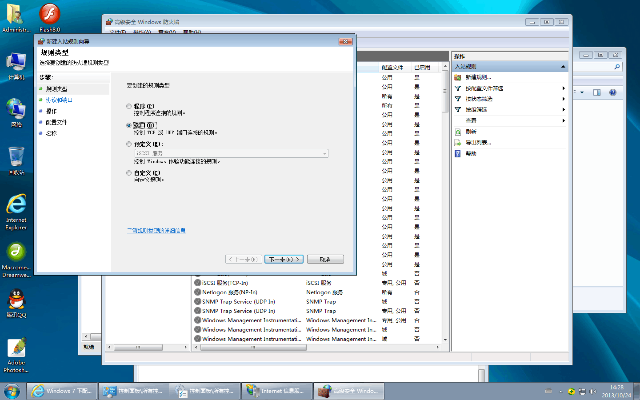Click the Next (下一步) wizard button

pos(284,258)
